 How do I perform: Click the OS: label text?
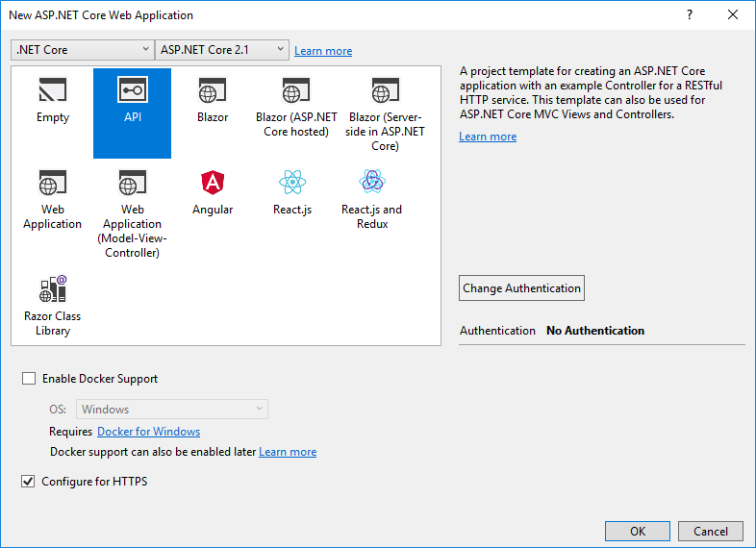58,410
